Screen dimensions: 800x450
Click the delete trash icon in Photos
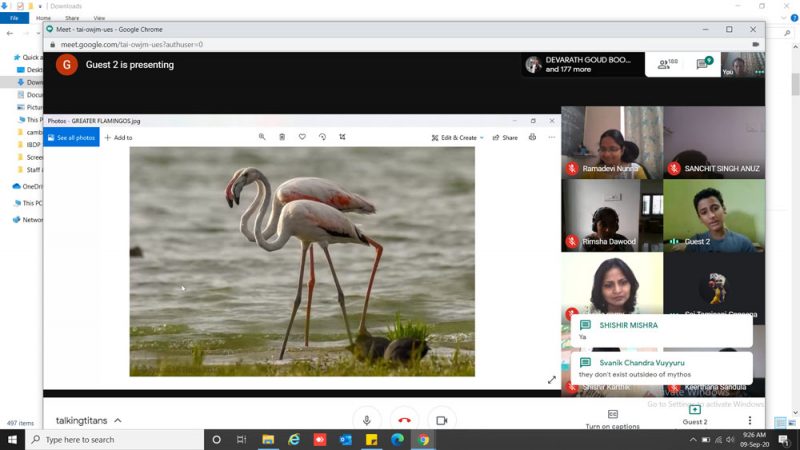pos(282,137)
